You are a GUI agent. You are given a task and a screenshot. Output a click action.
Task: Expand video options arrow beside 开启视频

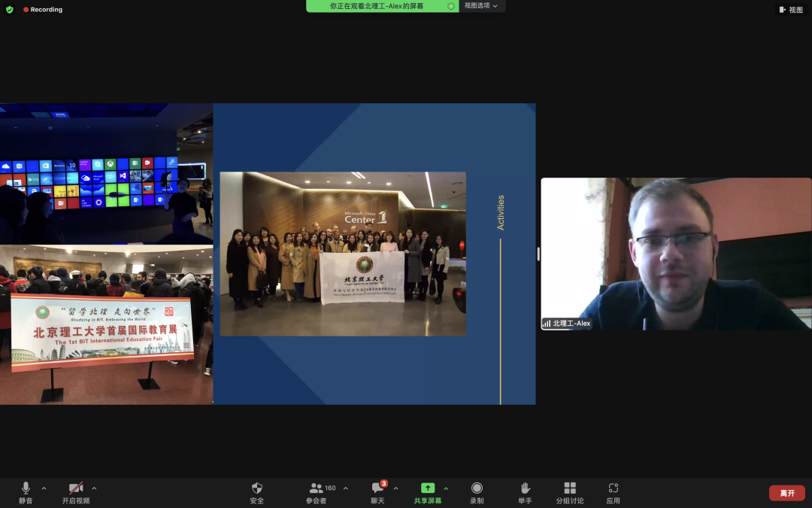pos(94,488)
